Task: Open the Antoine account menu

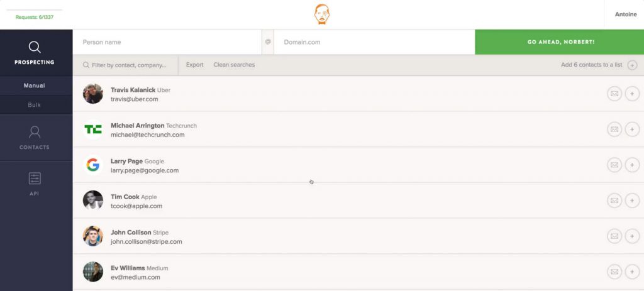Action: coord(626,14)
